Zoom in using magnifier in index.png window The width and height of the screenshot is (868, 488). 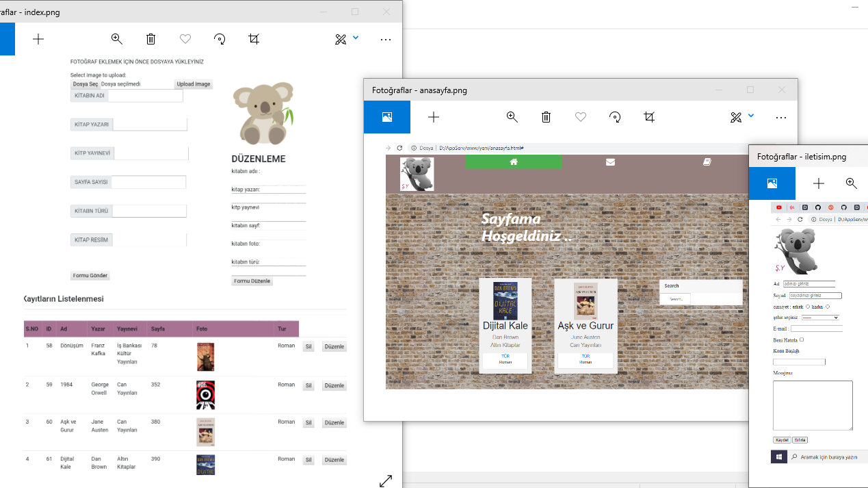click(117, 39)
